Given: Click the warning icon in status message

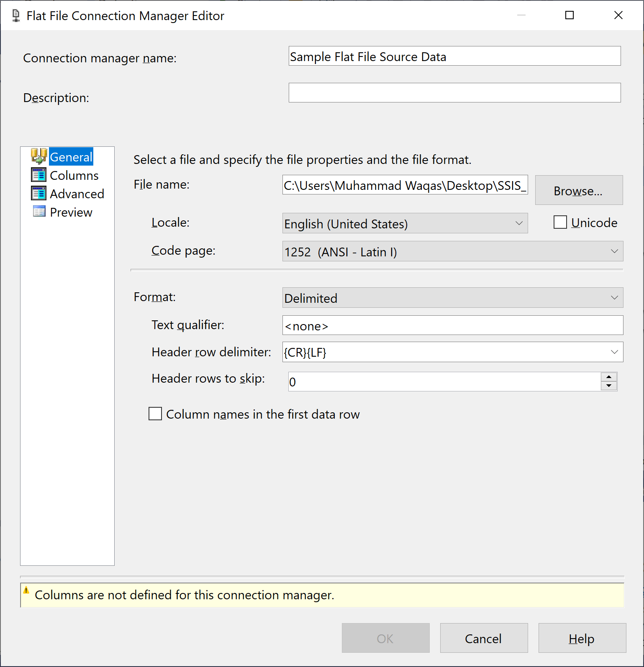Looking at the screenshot, I should [x=26, y=590].
